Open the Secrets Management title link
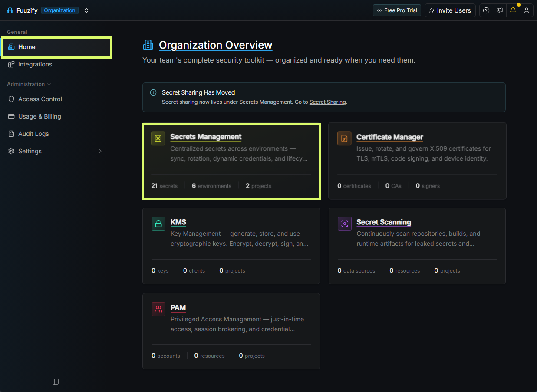The width and height of the screenshot is (537, 392). tap(206, 137)
